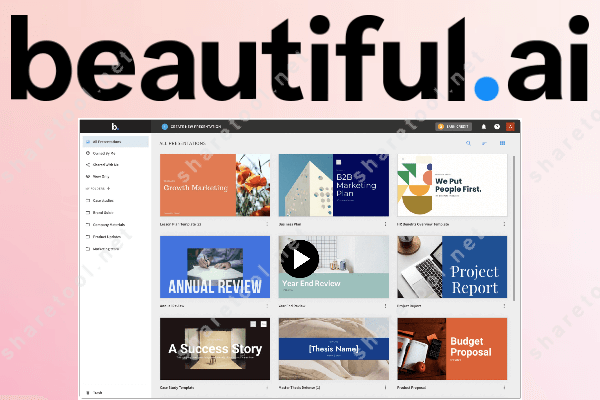Click the blue workspace button in top bar
This screenshot has height=400, width=600.
click(x=200, y=127)
